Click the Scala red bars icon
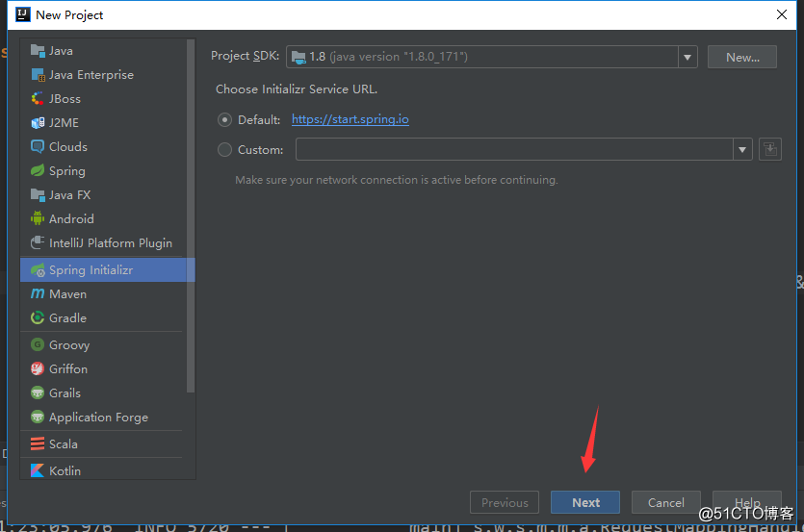Viewport: 804px width, 532px height. [x=38, y=443]
